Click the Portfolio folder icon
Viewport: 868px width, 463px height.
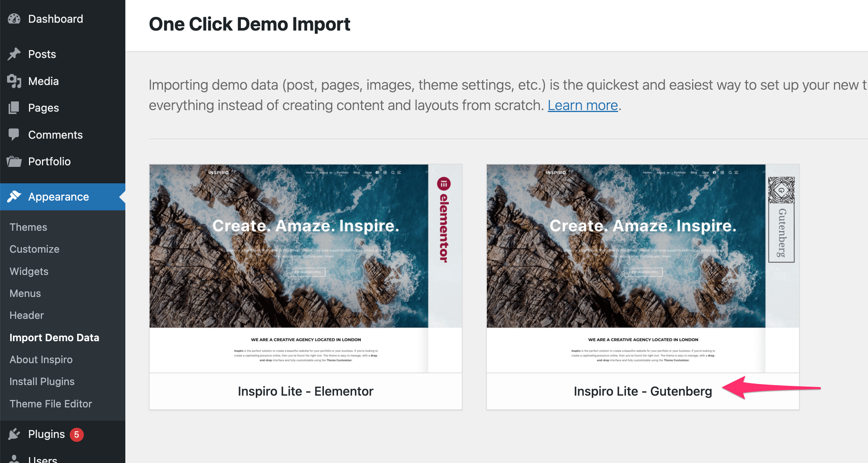[x=14, y=161]
